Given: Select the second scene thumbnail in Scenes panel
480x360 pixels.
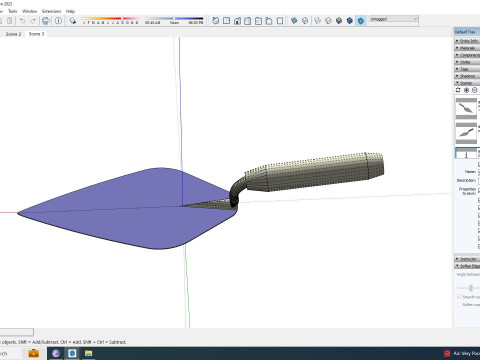Looking at the screenshot, I should click(466, 133).
